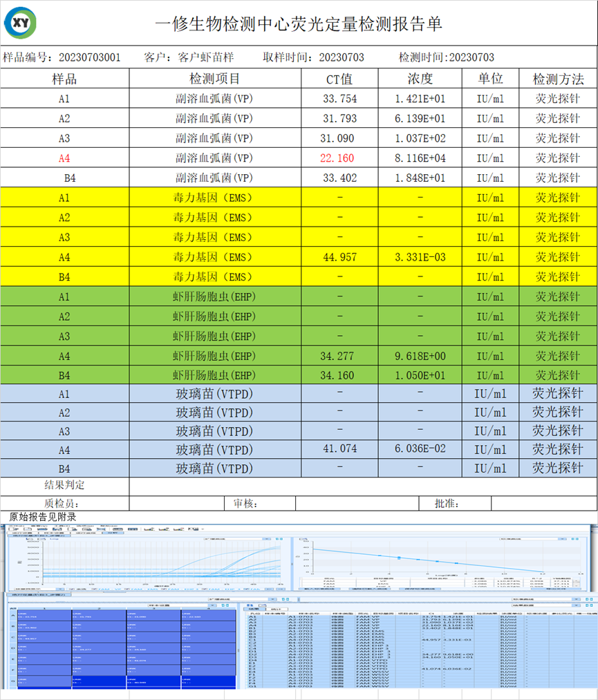Select the 浓度 column header
The height and width of the screenshot is (700, 598).
(x=420, y=79)
